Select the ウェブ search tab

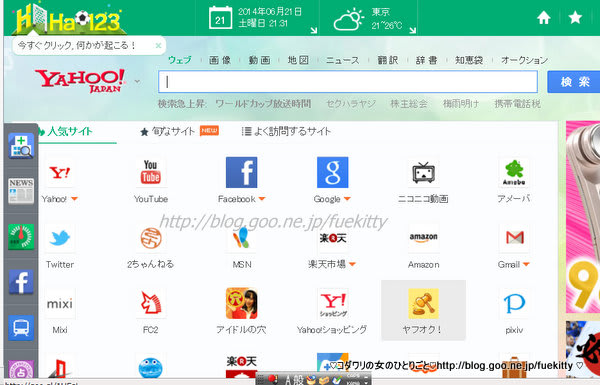coord(179,60)
